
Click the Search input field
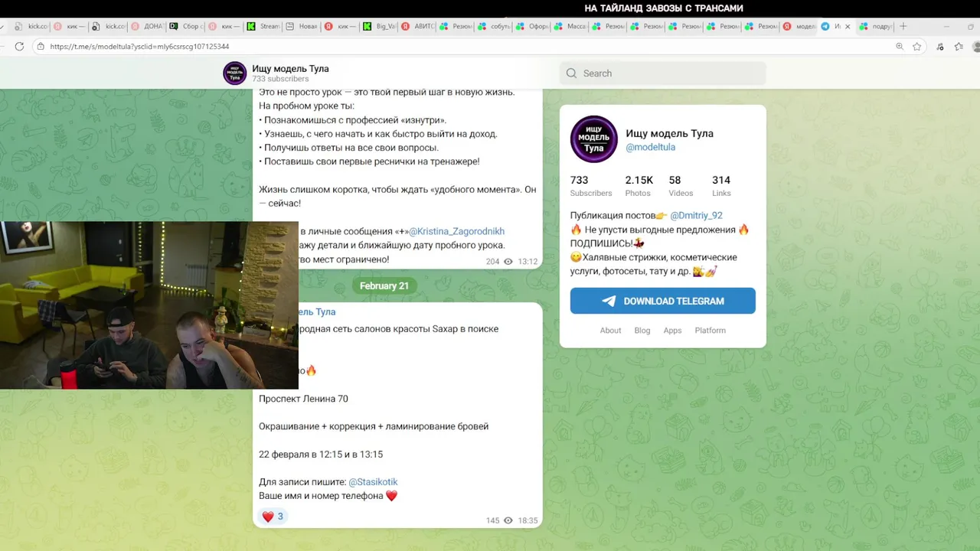663,73
